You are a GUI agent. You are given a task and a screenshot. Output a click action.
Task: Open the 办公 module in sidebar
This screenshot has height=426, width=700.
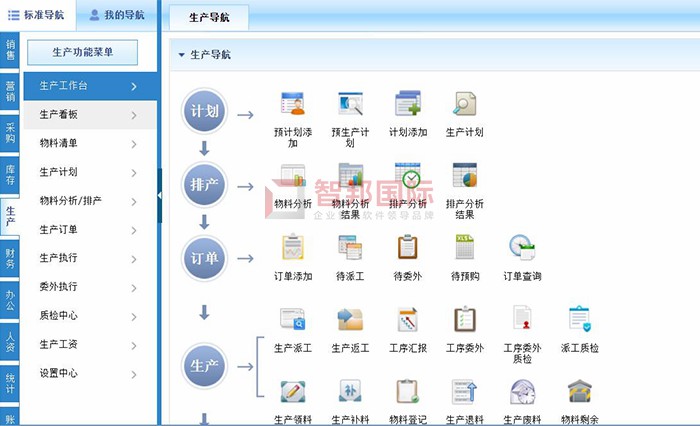coord(10,300)
